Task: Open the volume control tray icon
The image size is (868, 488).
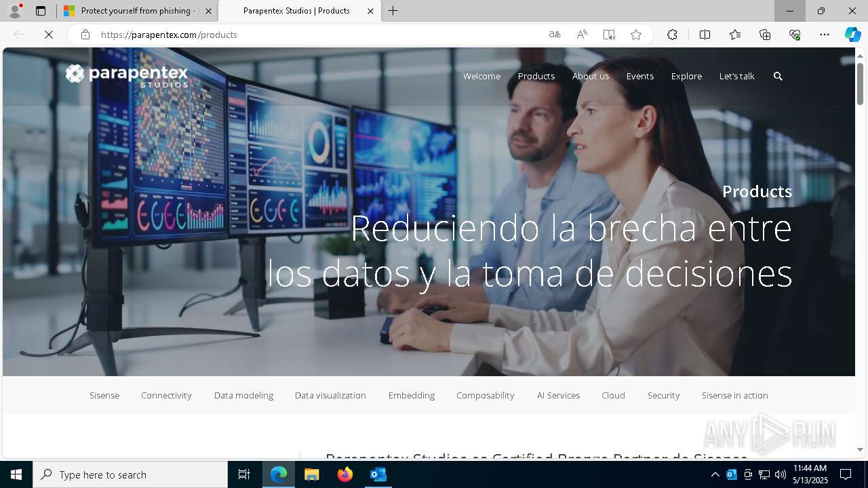Action: (x=780, y=474)
